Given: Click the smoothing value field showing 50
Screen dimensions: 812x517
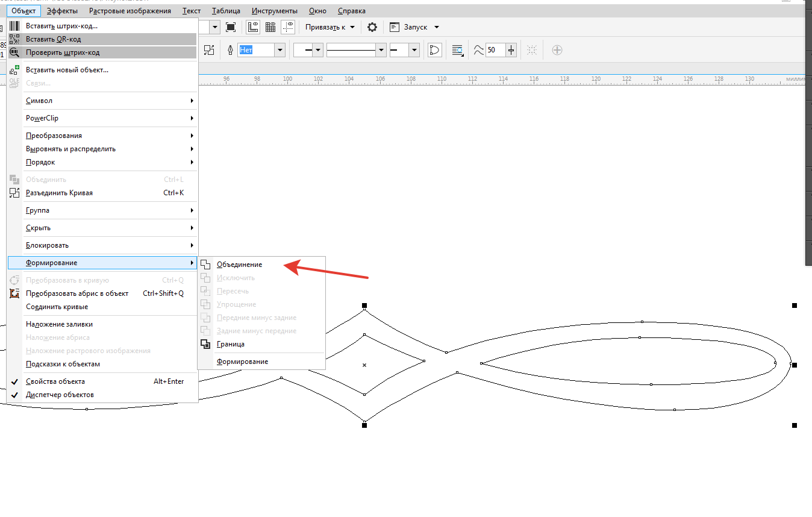Looking at the screenshot, I should click(495, 50).
